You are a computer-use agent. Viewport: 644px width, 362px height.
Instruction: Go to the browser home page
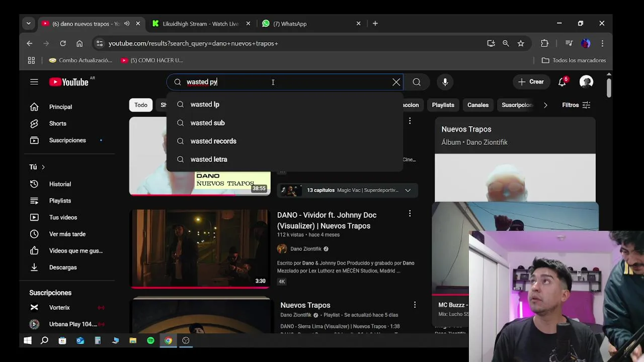click(79, 43)
